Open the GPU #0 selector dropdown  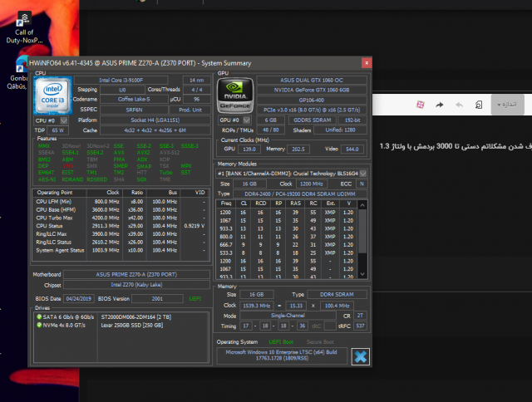(234, 120)
